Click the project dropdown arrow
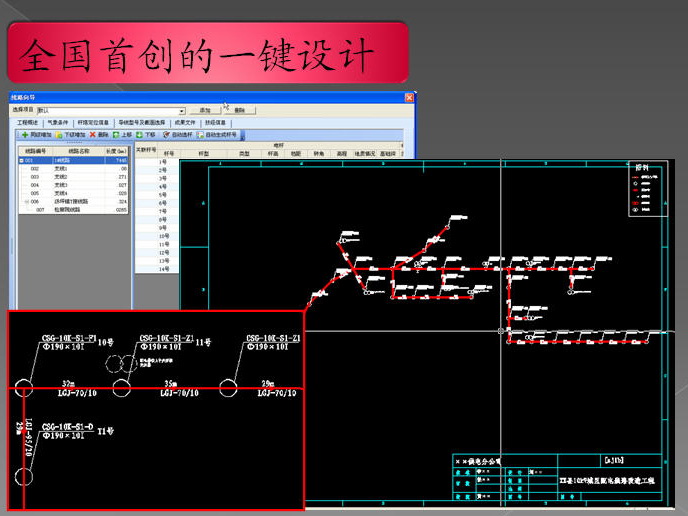 pyautogui.click(x=182, y=111)
